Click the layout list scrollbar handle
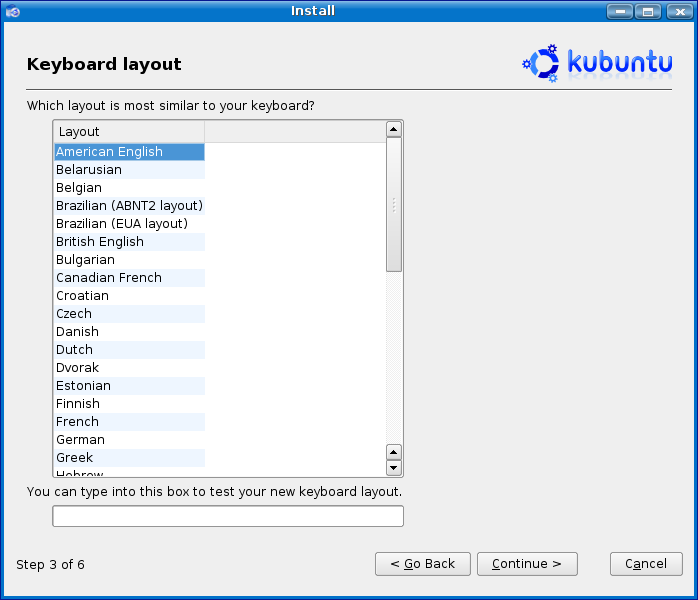 [393, 205]
